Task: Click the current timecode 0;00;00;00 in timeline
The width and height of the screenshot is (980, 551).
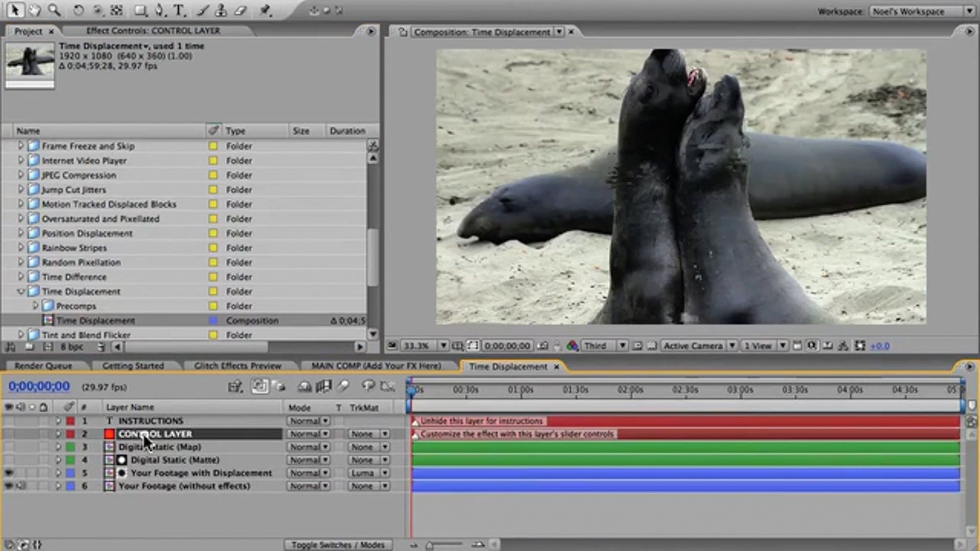Action: [39, 386]
